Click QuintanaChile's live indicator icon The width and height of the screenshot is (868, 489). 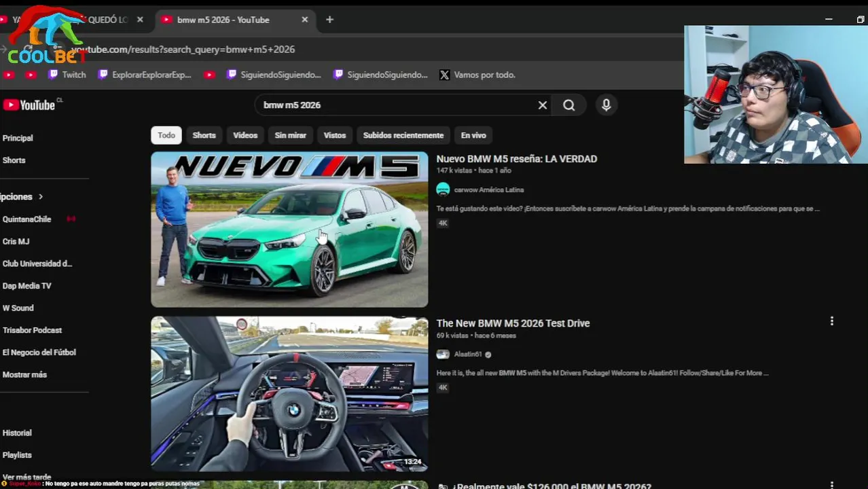[71, 219]
